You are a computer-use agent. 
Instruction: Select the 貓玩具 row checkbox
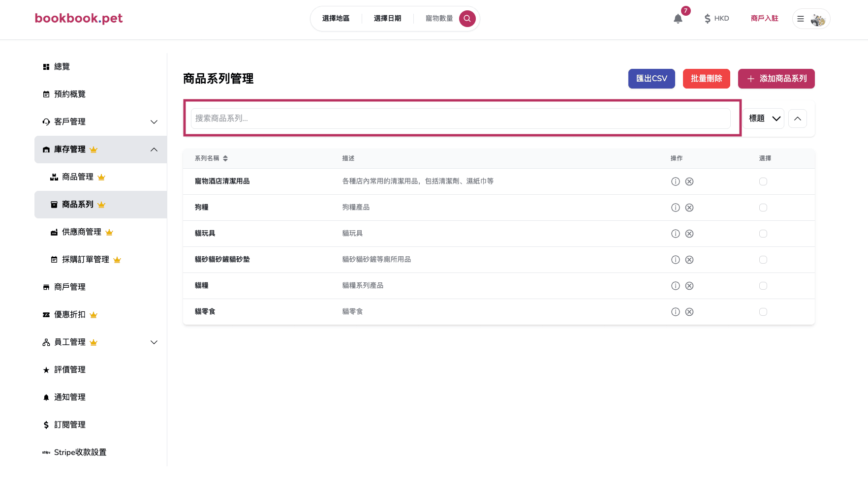pos(763,234)
